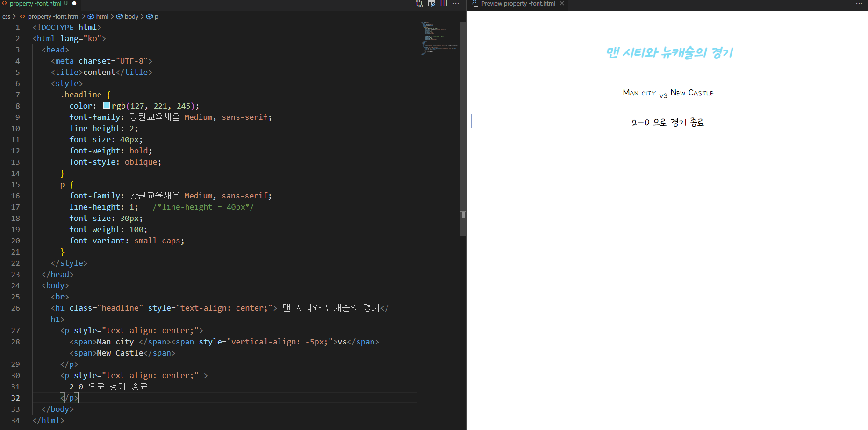Click 'New Castle' text in the preview
868x430 pixels.
(692, 93)
